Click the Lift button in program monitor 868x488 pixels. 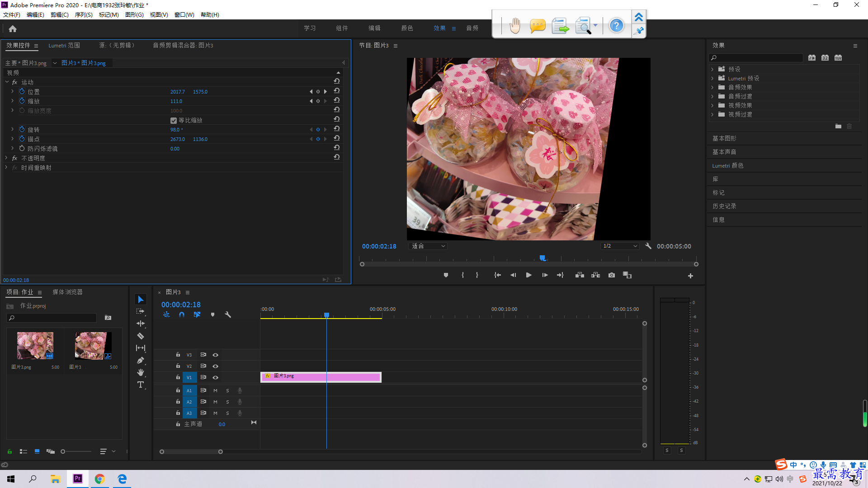[580, 275]
